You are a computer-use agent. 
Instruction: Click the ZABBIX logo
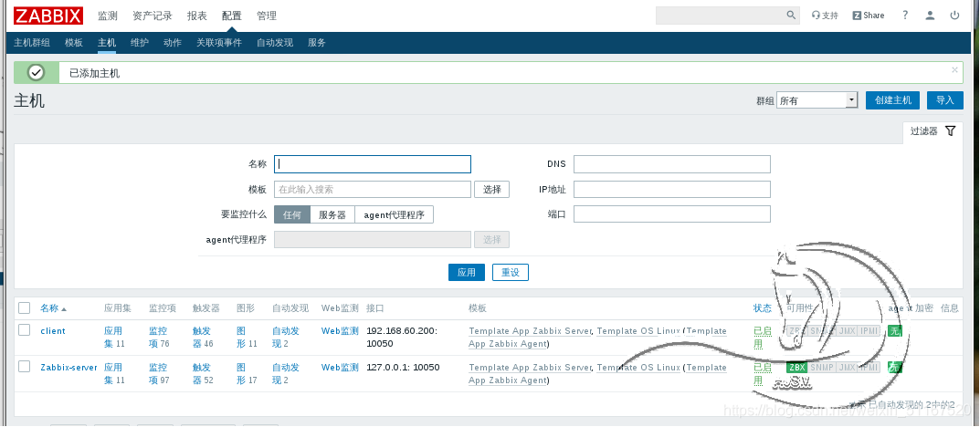48,15
